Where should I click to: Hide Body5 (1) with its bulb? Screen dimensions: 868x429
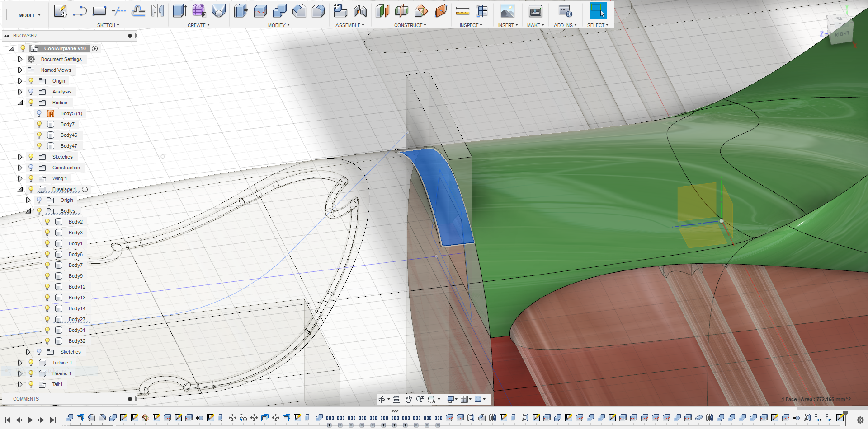(39, 113)
